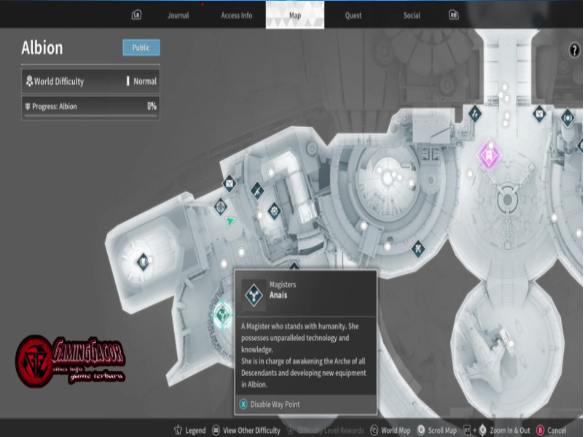Open the Social tab
The height and width of the screenshot is (437, 584).
coord(412,16)
